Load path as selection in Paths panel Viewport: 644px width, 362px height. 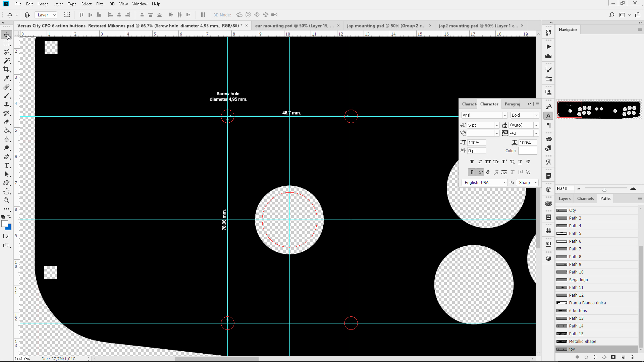pyautogui.click(x=596, y=357)
